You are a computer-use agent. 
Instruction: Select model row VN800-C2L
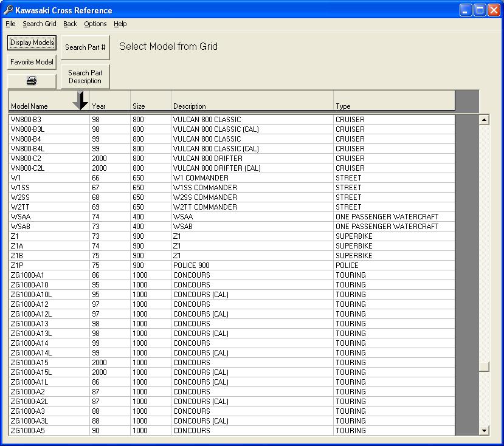[232, 168]
